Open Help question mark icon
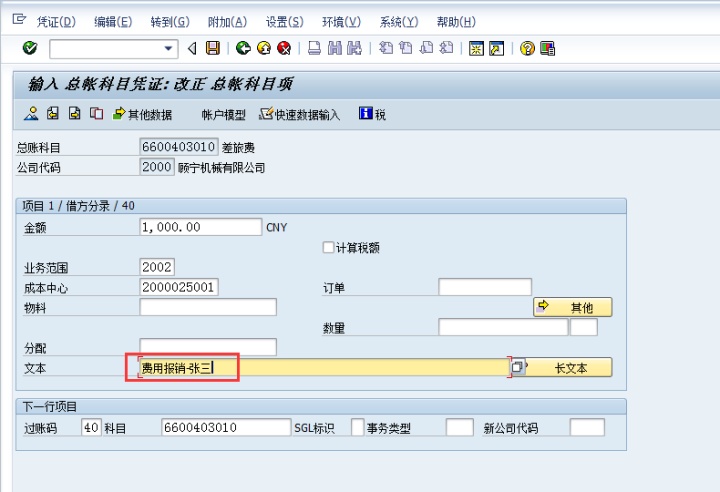Image resolution: width=720 pixels, height=492 pixels. click(527, 48)
